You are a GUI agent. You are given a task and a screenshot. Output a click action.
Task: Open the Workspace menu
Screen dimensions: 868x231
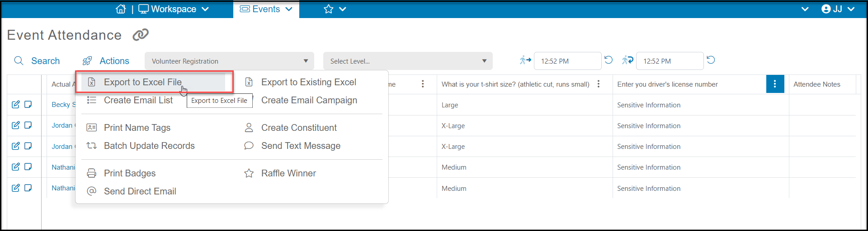point(174,9)
